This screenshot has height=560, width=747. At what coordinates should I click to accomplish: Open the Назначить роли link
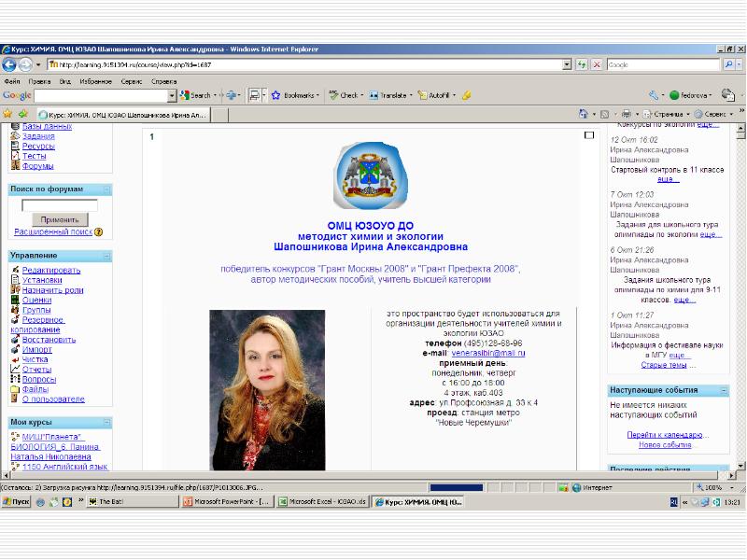click(x=53, y=290)
